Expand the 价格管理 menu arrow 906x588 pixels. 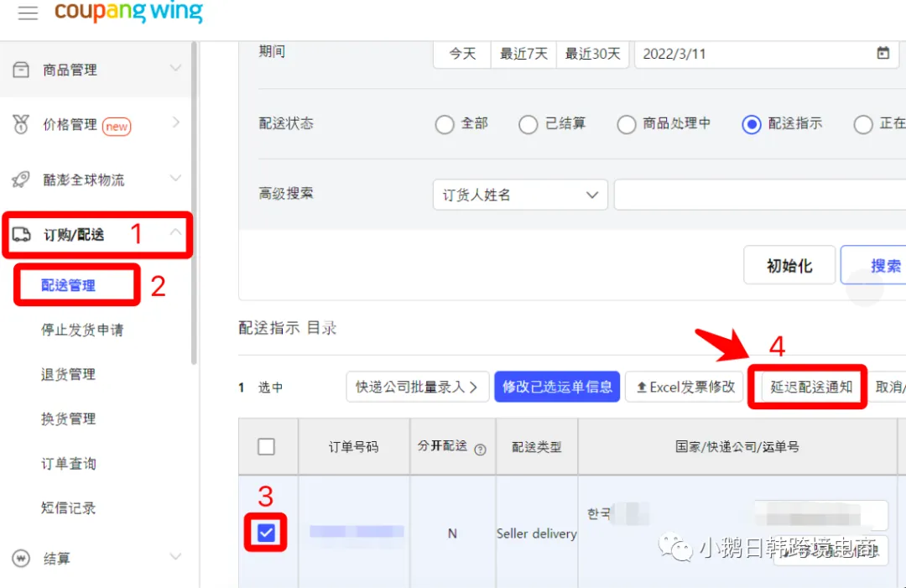(x=176, y=122)
